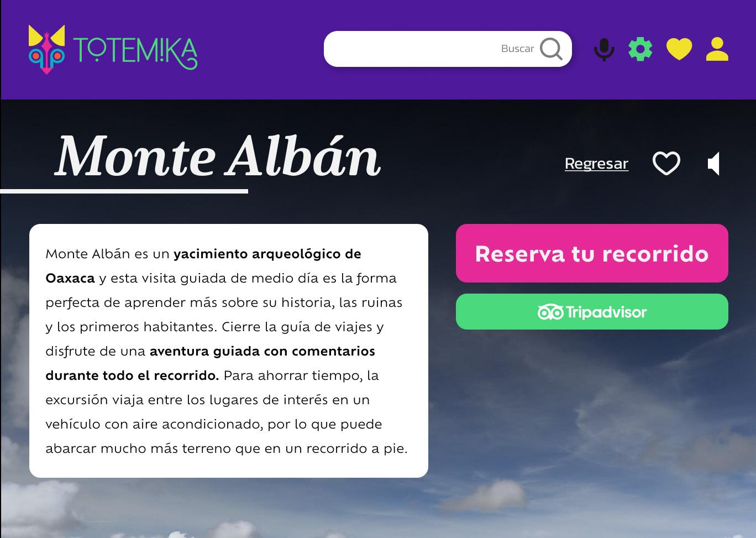Activate voice search microphone icon
Image resolution: width=756 pixels, height=538 pixels.
(x=604, y=49)
